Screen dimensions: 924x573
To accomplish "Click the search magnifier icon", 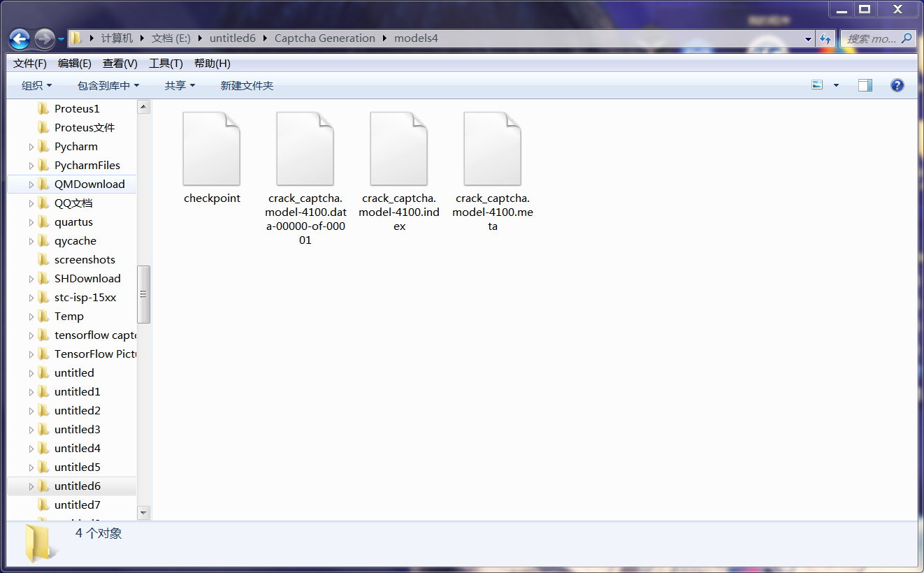I will click(x=907, y=38).
